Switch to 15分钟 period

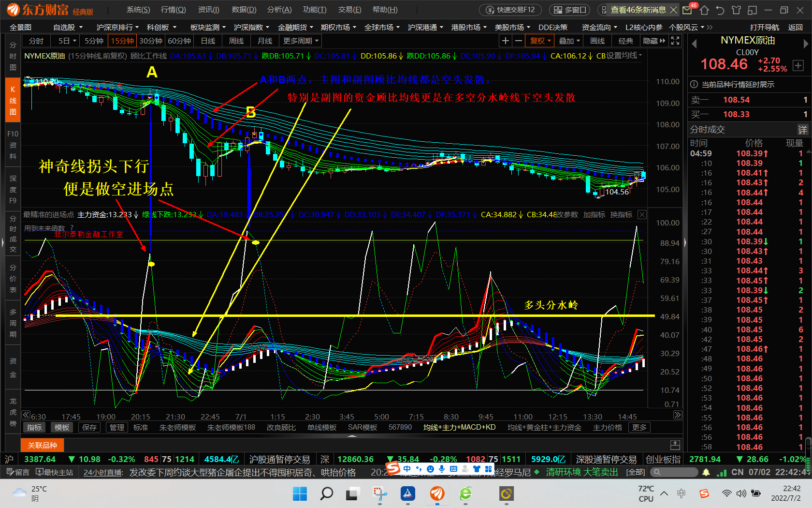[122, 41]
